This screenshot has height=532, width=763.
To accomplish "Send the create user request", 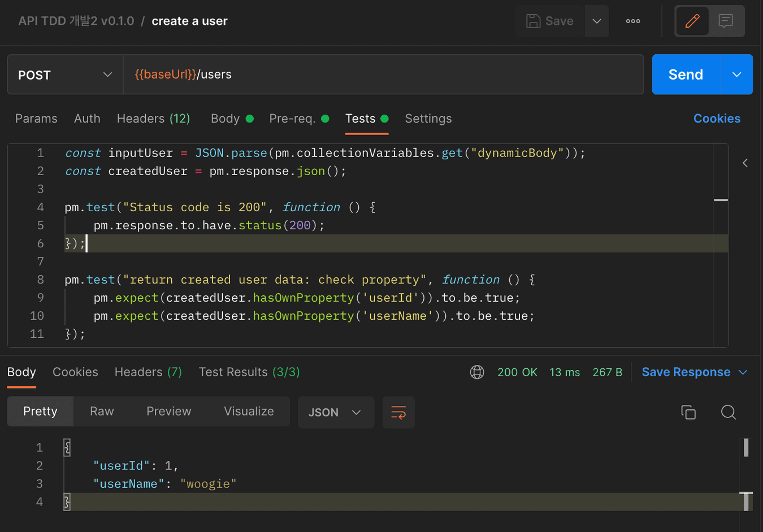I will (x=686, y=75).
